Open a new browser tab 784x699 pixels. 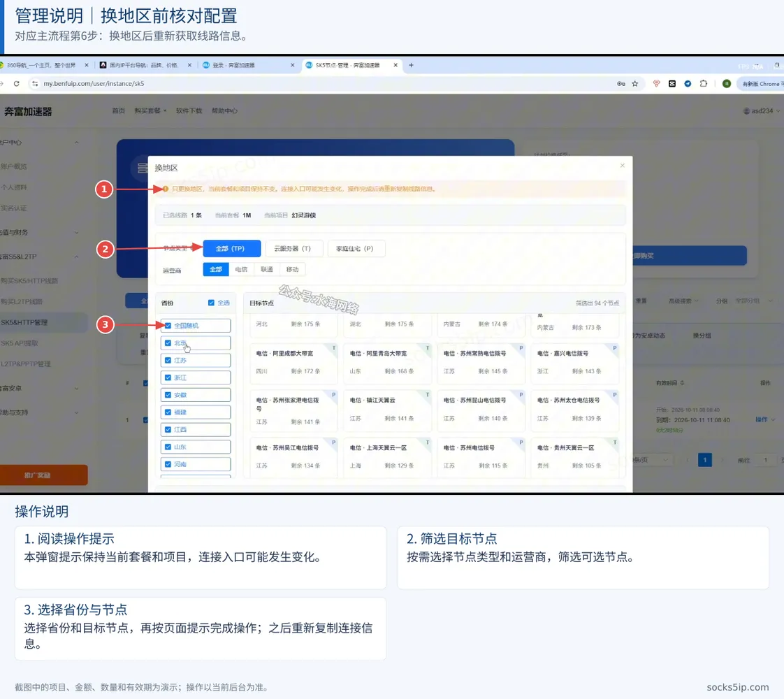click(411, 65)
